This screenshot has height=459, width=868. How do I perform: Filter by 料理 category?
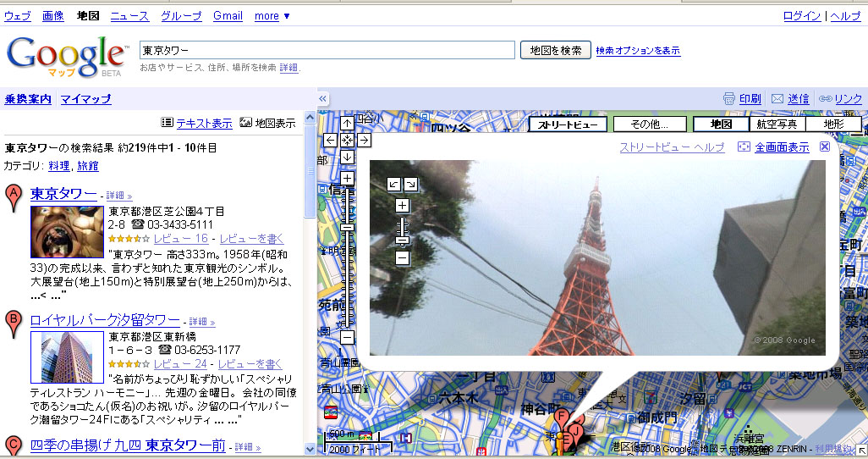tap(58, 166)
